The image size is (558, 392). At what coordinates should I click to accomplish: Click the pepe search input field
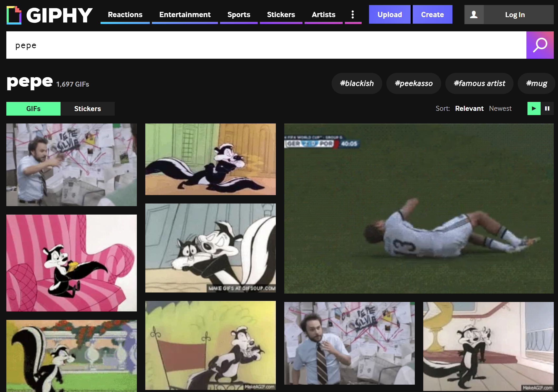pos(266,45)
